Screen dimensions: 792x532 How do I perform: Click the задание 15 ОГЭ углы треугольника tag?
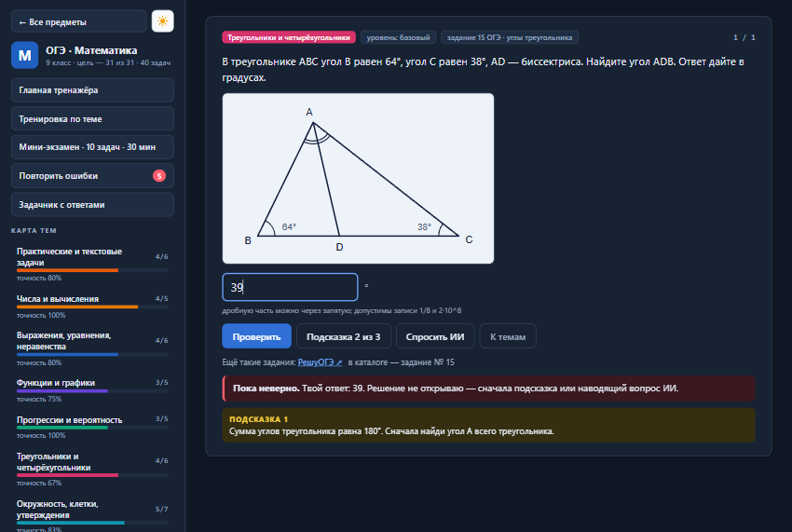[509, 37]
